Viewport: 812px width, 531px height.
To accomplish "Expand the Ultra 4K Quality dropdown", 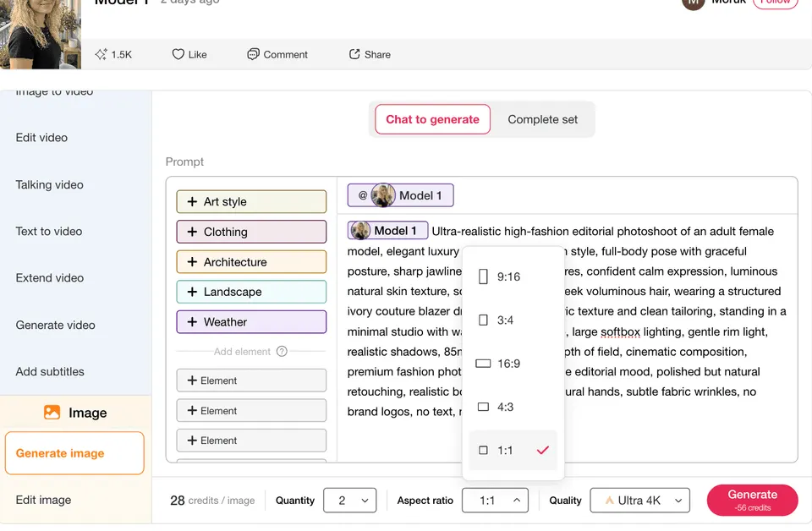I will point(640,501).
